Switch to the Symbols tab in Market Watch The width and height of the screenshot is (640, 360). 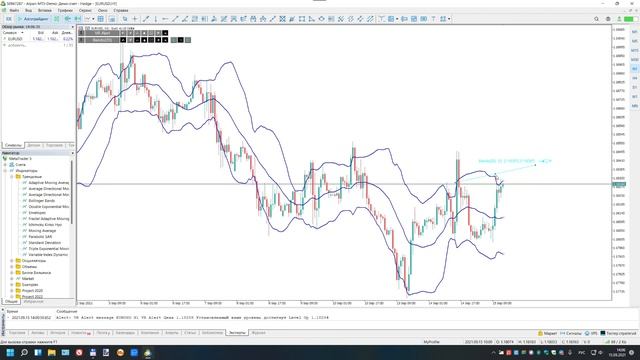(13, 145)
